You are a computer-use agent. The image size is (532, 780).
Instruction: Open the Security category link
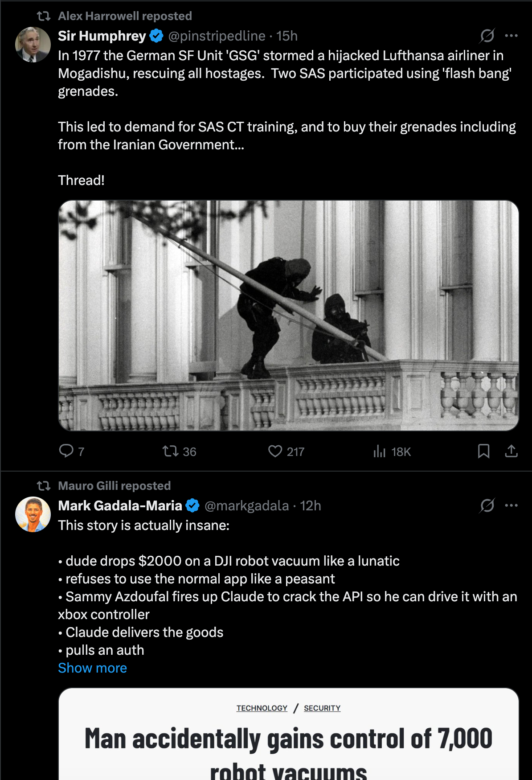point(322,708)
